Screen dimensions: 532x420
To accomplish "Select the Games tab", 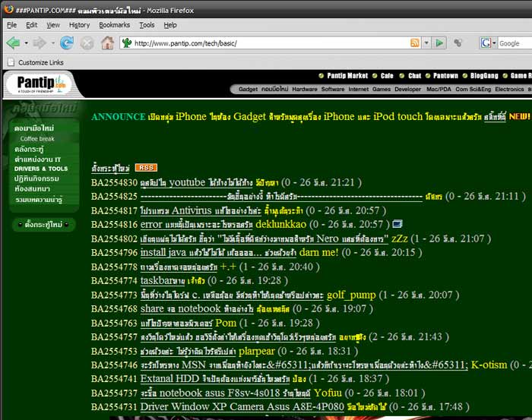I will pos(382,89).
